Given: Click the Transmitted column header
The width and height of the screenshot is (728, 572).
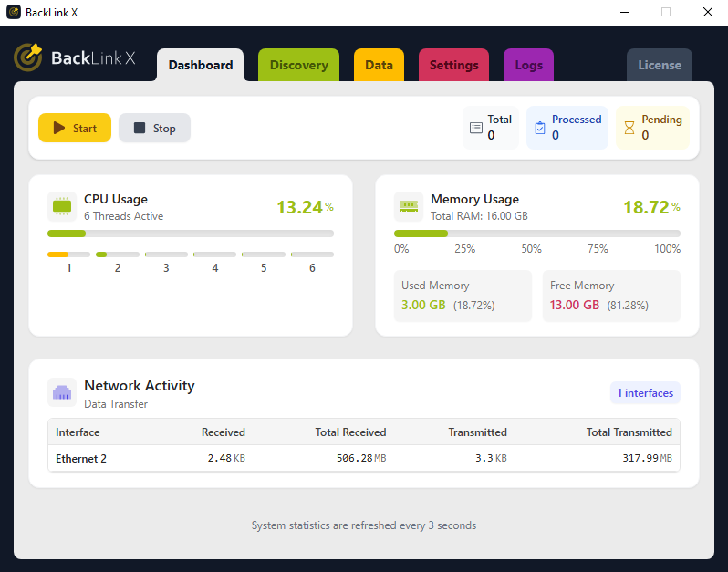Looking at the screenshot, I should tap(477, 432).
